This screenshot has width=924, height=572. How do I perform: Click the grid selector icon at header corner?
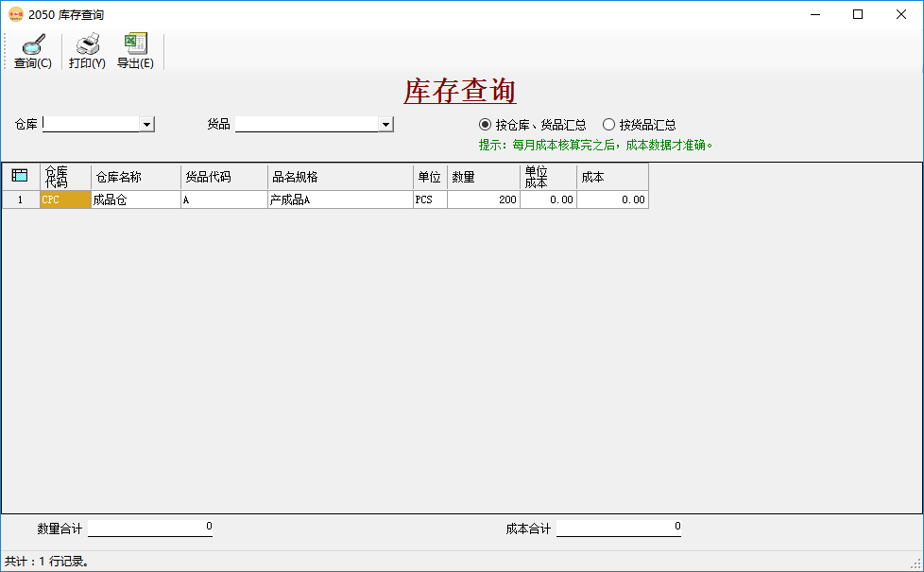click(x=19, y=176)
